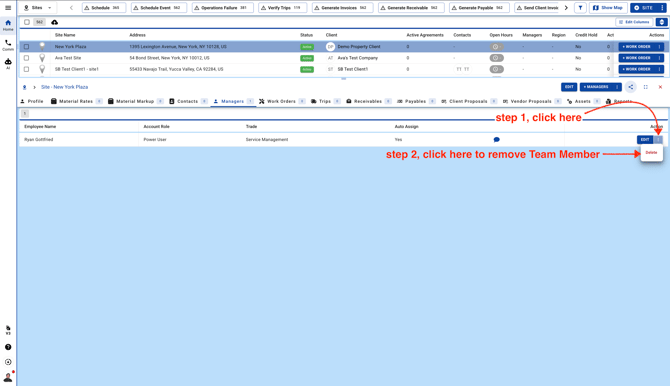Switch to the Receivables tab
Viewport: 670px width, 386px height.
368,101
